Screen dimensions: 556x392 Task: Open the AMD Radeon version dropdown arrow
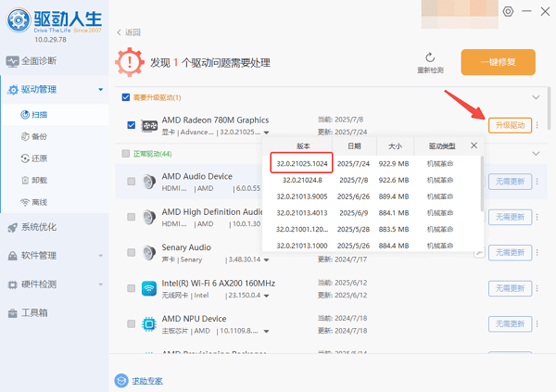(266, 133)
